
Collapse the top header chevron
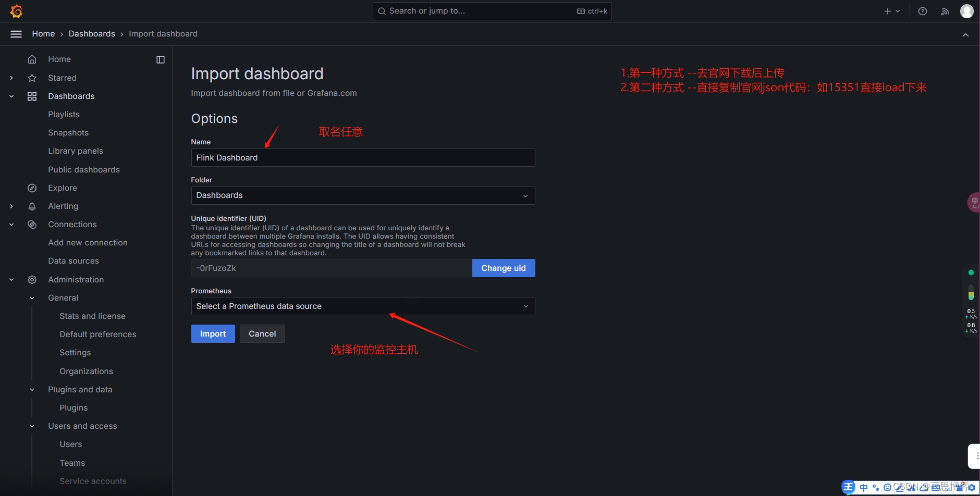965,35
